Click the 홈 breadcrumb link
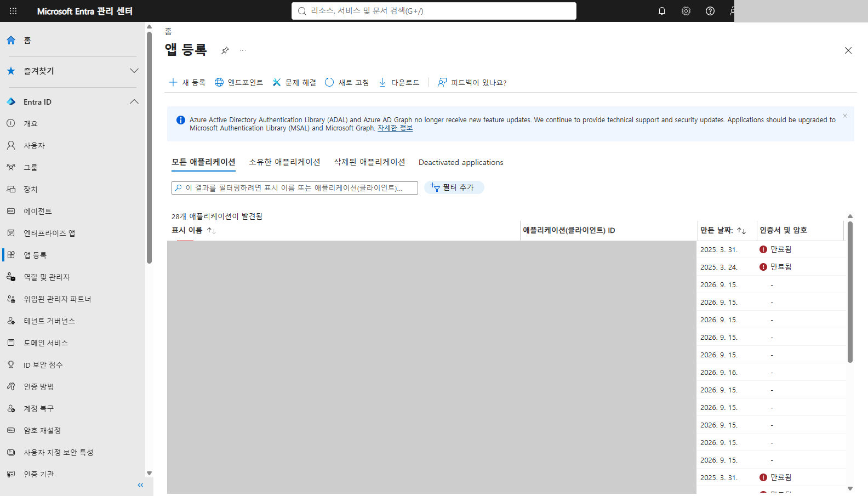The image size is (868, 496). (168, 32)
